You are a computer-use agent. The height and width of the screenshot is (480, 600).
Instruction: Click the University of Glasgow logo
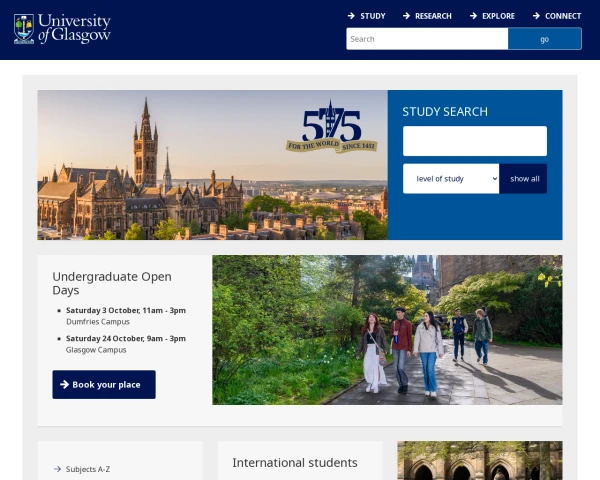(x=62, y=29)
